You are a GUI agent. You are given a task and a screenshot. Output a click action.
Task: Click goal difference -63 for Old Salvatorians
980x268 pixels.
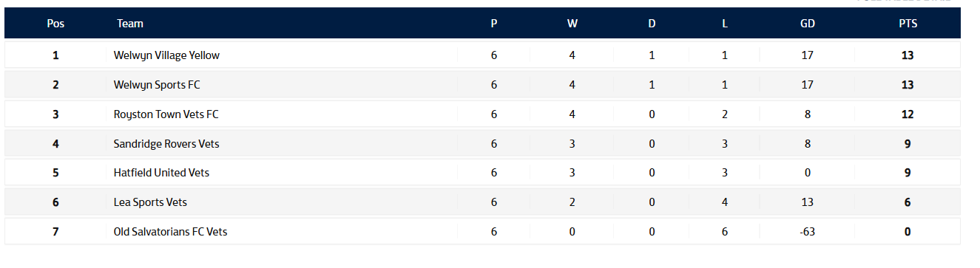[x=807, y=232]
